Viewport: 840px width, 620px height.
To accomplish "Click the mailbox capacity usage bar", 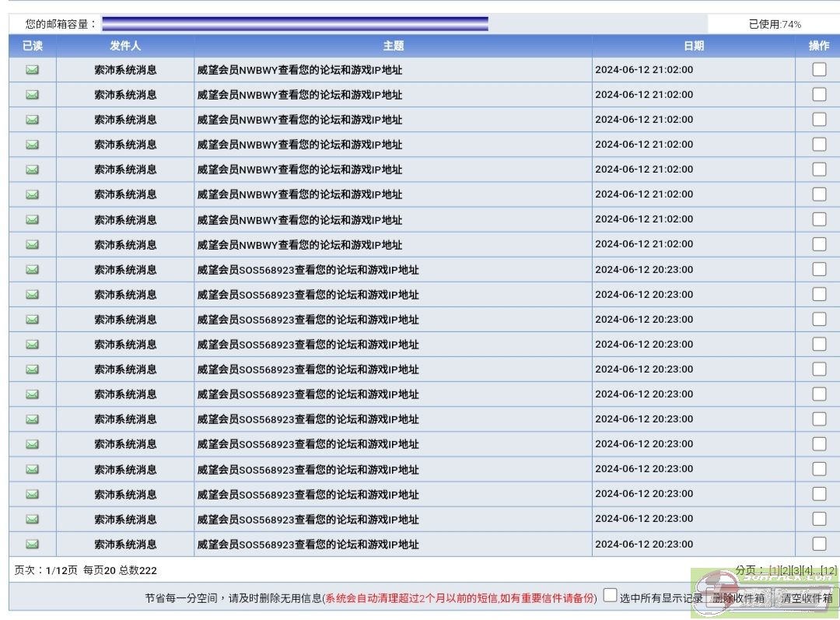I will point(296,23).
